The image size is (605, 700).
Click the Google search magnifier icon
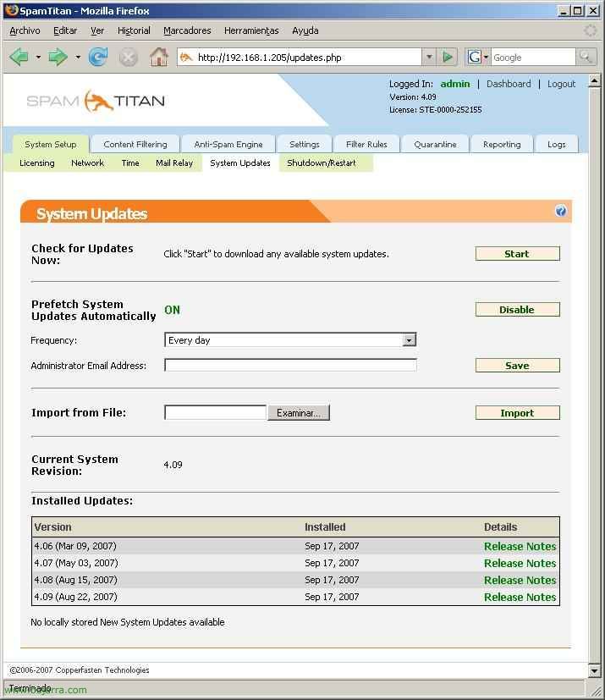point(585,57)
